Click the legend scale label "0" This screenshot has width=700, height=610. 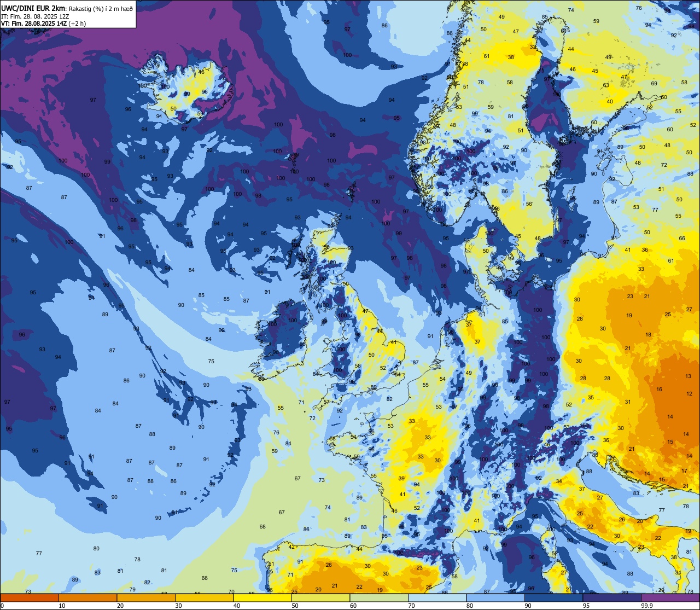[x=2, y=606]
